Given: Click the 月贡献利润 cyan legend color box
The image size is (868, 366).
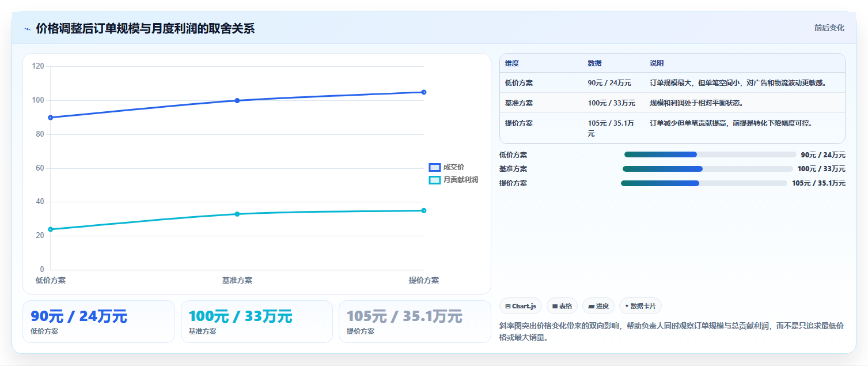Looking at the screenshot, I should click(435, 180).
